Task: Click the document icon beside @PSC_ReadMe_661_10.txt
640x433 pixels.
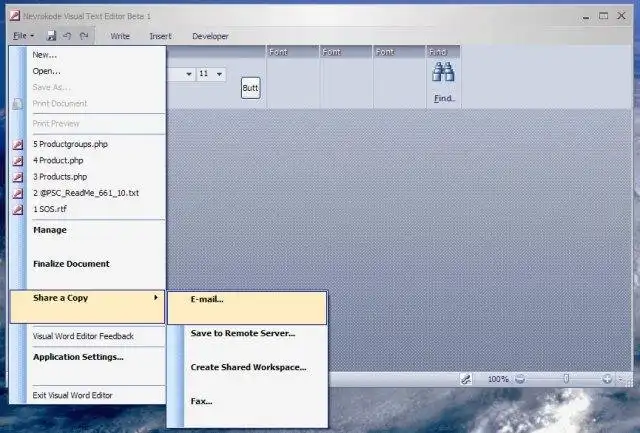Action: coord(18,193)
